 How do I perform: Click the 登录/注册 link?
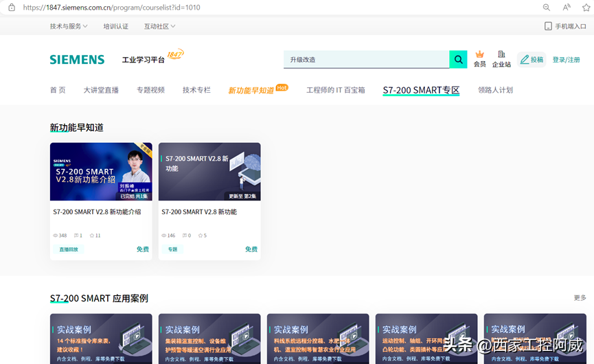[x=566, y=60]
